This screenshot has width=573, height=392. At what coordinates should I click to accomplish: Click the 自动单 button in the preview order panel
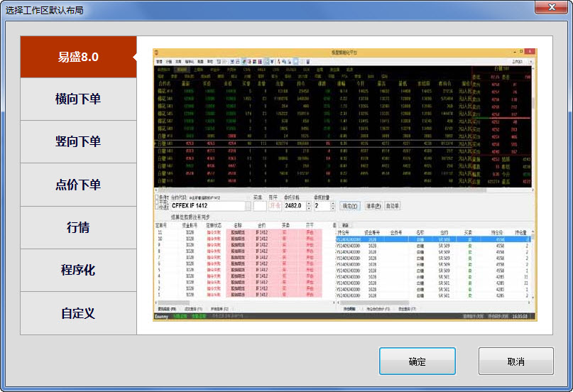(393, 206)
